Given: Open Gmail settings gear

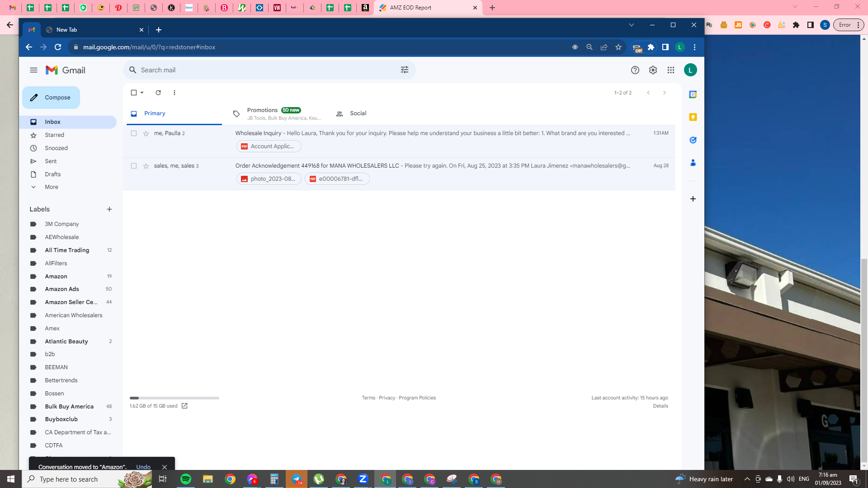Looking at the screenshot, I should 653,70.
